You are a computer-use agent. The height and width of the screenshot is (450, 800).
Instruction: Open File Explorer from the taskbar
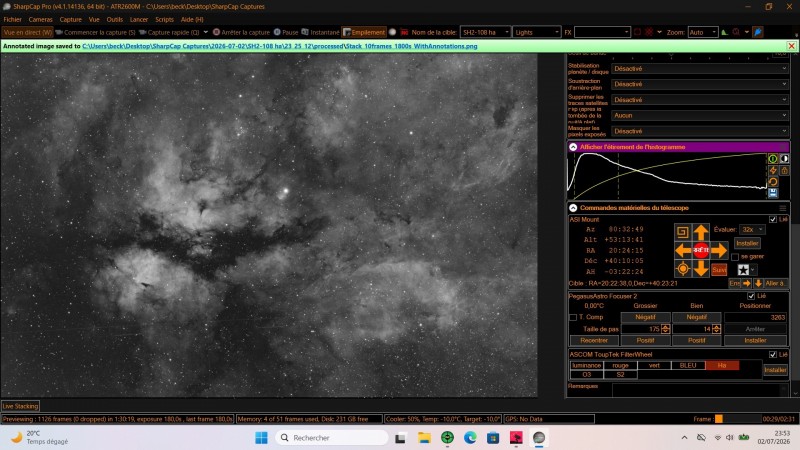click(x=423, y=438)
